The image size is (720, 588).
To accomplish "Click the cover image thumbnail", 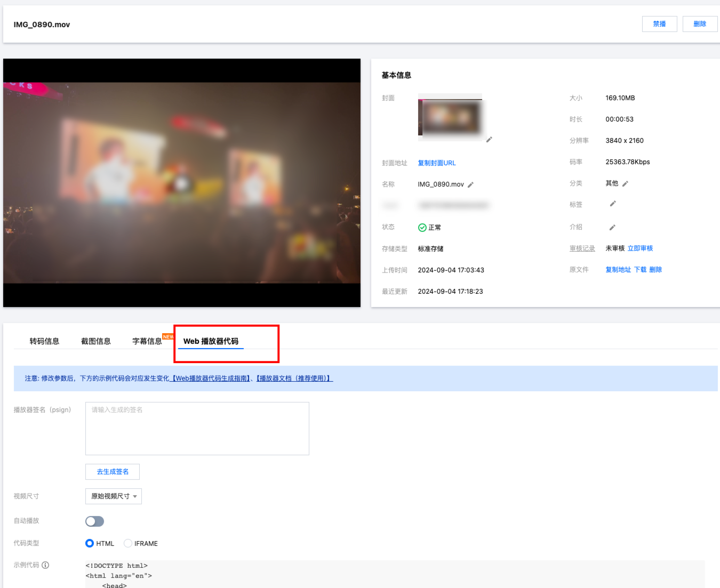I will [x=450, y=117].
